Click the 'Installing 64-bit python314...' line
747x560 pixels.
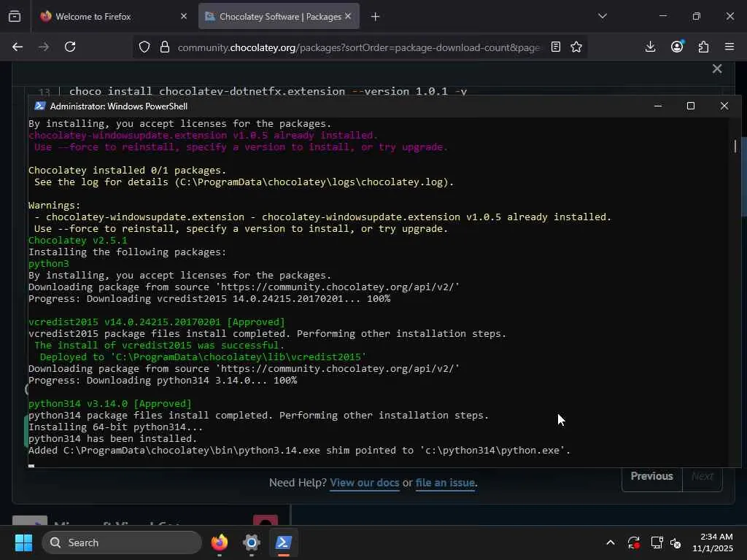[116, 427]
